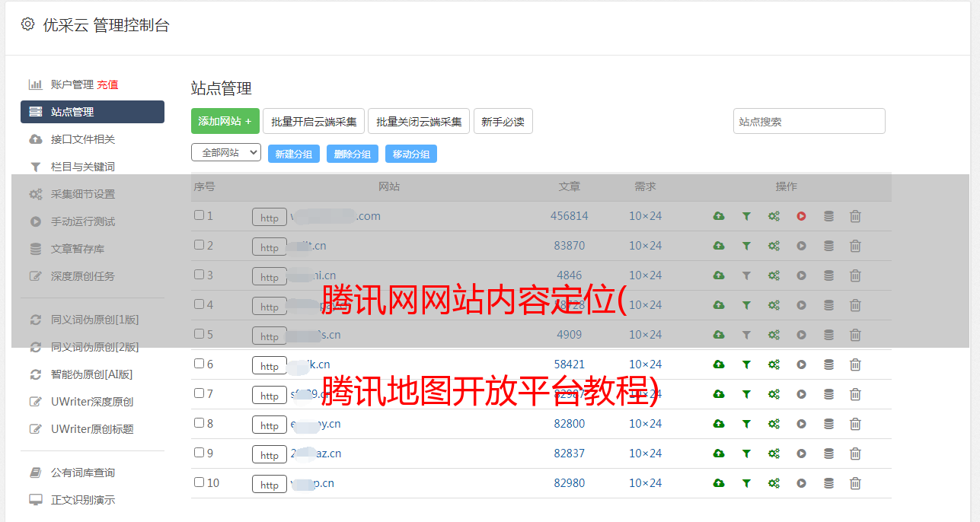Click the cloud upload icon in row 1

pos(719,216)
